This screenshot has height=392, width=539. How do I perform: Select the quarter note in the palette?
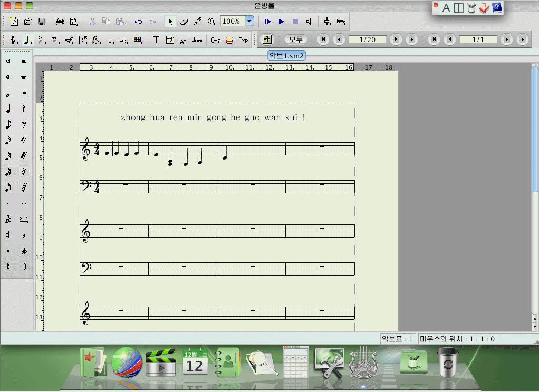pos(8,109)
